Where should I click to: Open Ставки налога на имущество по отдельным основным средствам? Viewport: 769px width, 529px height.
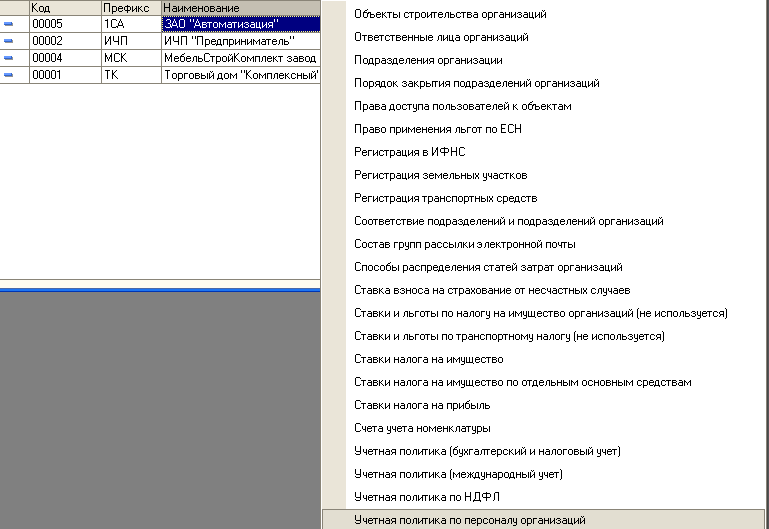pos(523,382)
